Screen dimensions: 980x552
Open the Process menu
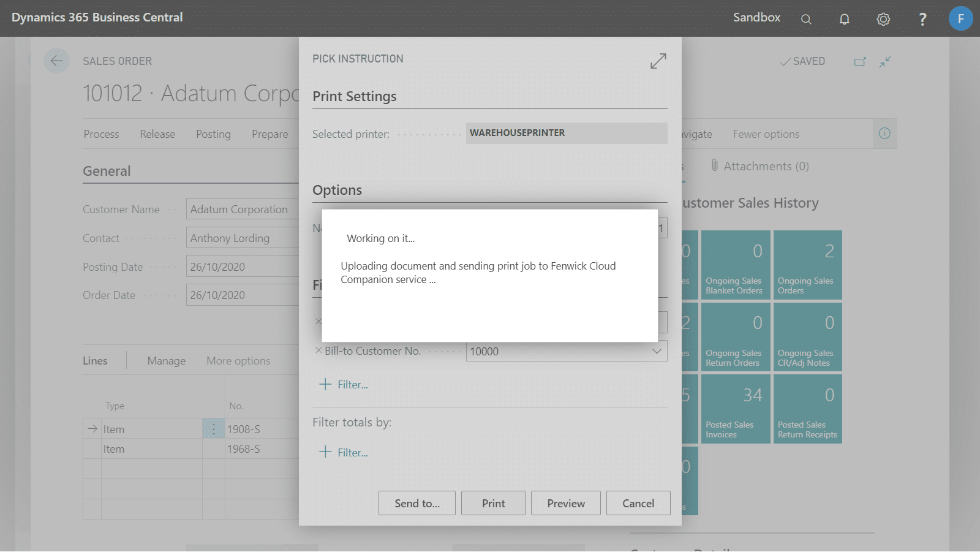(x=102, y=134)
